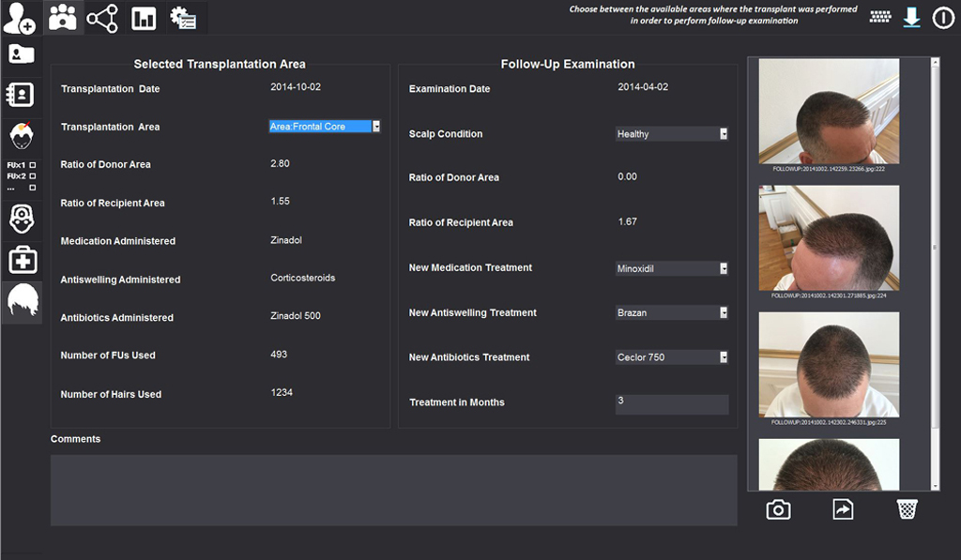Tick the FUx1 checkbox
Viewport: 961px width, 560px height.
33,164
